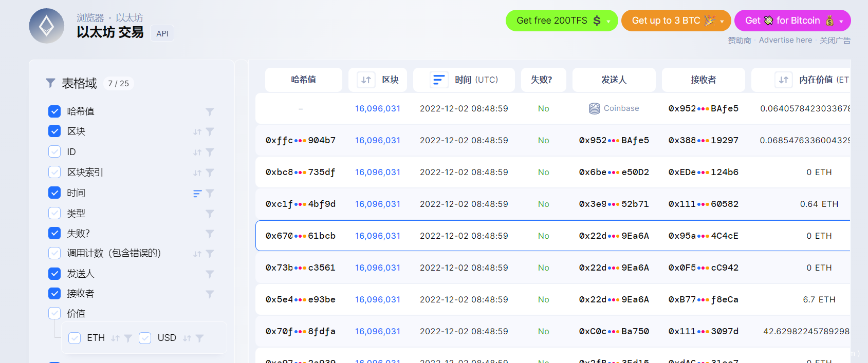Image resolution: width=868 pixels, height=363 pixels.
Task: Click the sort icon in 区块 column header
Action: 366,80
